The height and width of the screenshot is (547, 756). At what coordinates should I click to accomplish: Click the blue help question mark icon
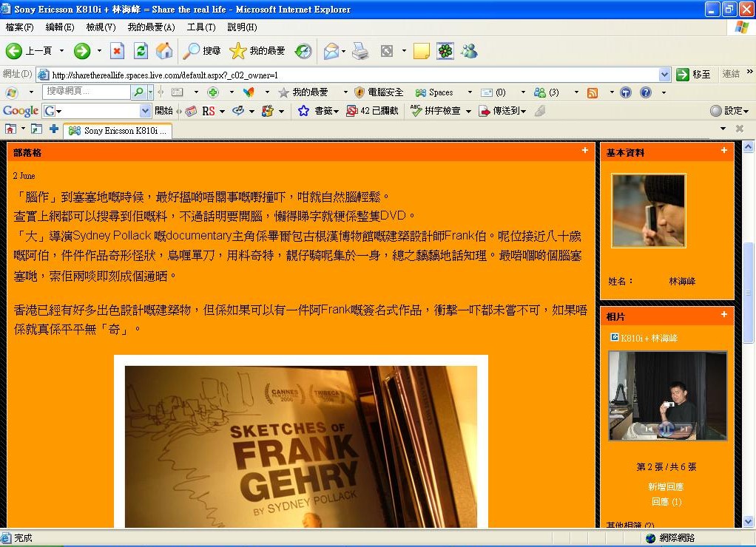point(646,92)
